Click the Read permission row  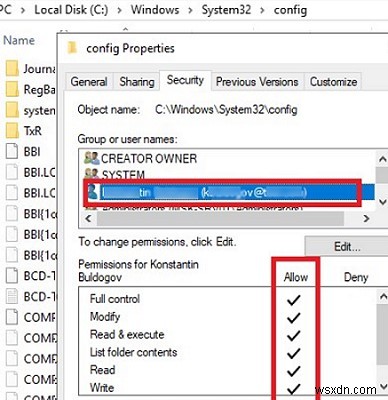pos(228,370)
